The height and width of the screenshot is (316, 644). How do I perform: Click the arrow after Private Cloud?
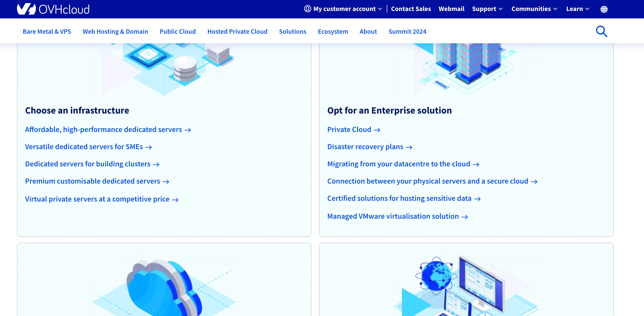(377, 130)
